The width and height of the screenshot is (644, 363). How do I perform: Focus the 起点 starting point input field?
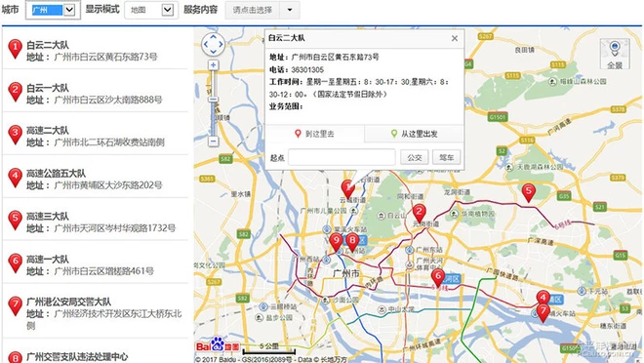342,157
